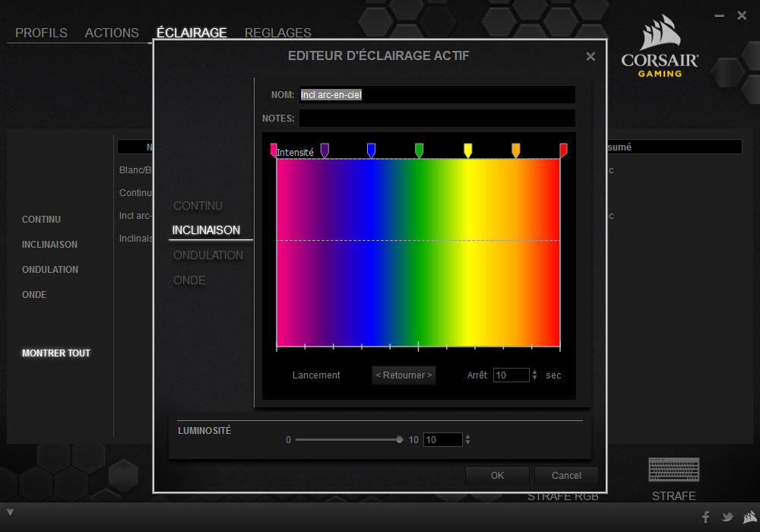Select the purple color marker
Viewport: 760px width, 532px height.
pos(325,150)
